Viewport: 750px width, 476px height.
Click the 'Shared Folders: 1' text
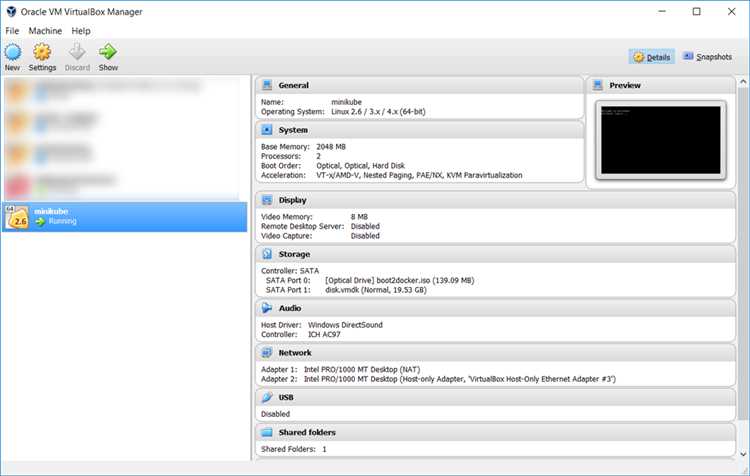click(294, 449)
